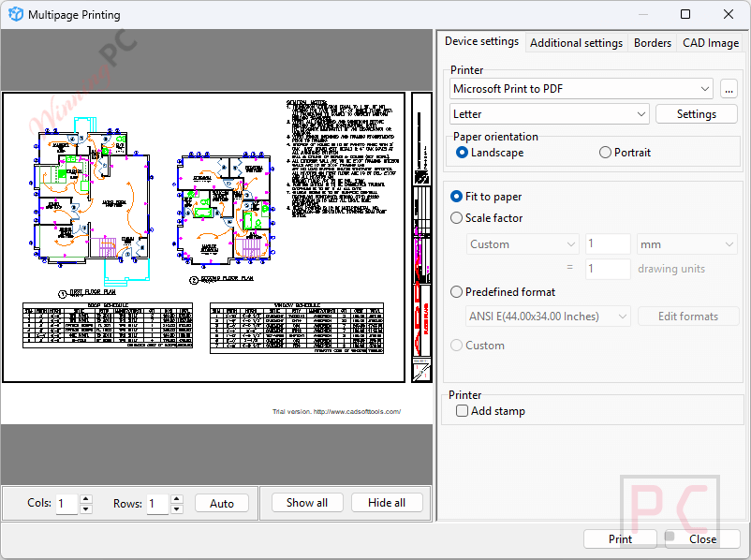Click the Trial version cadsofttools.com text

pos(337,411)
